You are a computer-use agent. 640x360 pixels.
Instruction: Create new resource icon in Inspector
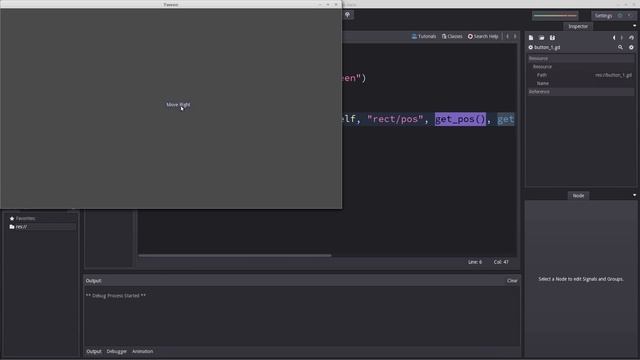[x=531, y=38]
